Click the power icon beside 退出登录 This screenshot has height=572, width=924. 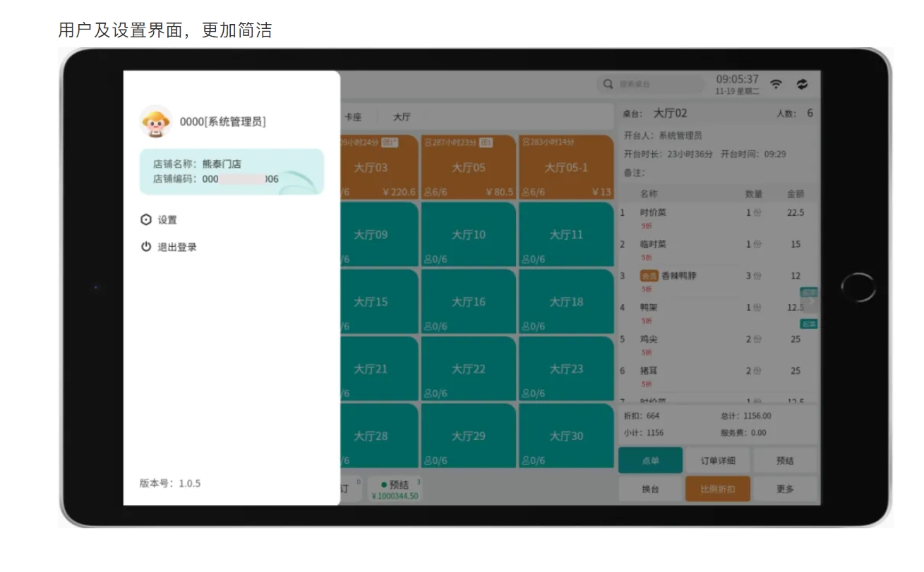point(146,247)
